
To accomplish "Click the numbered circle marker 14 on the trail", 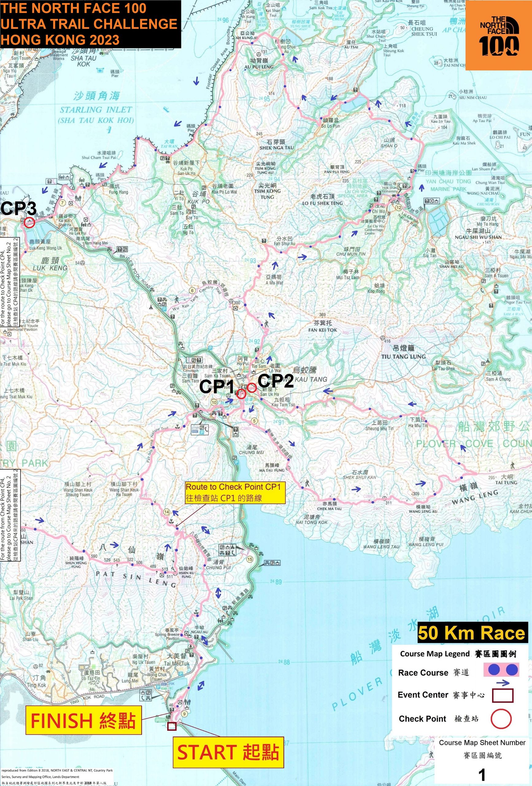I will point(166,512).
